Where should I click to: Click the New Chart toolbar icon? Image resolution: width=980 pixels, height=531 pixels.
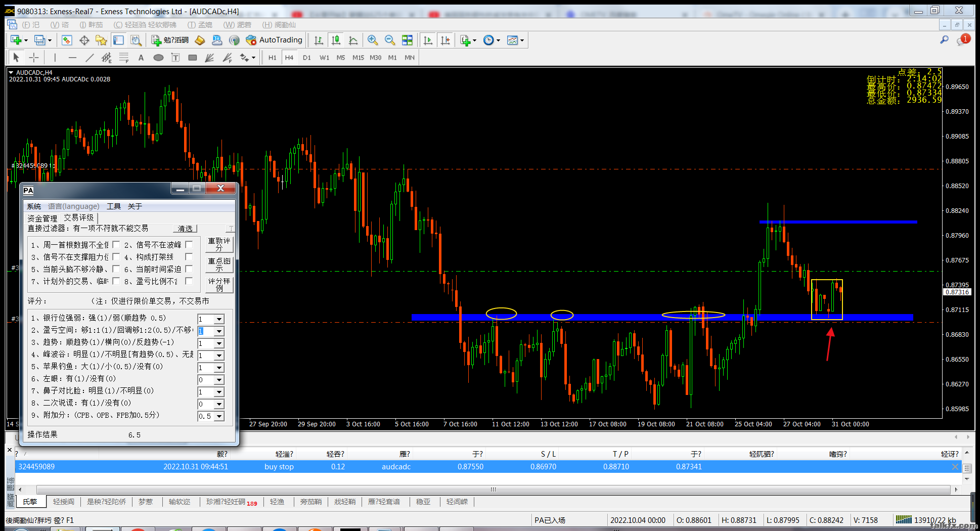click(16, 40)
